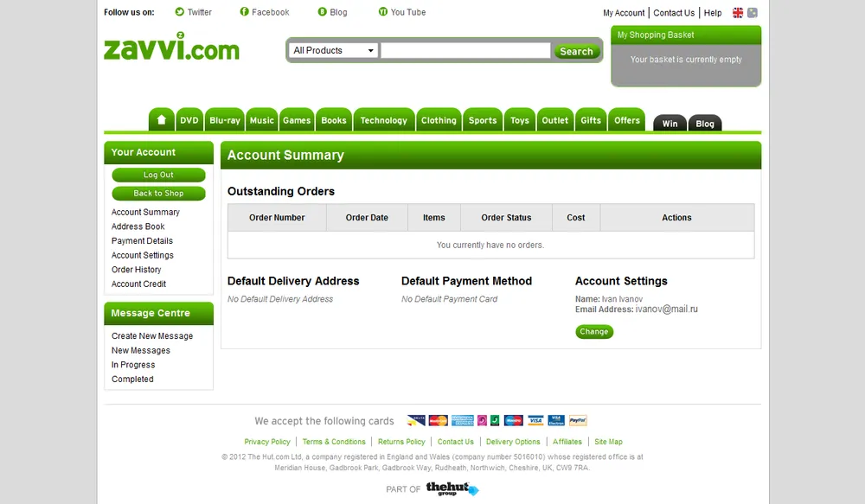Click the pink swirl card icon

[x=482, y=421]
